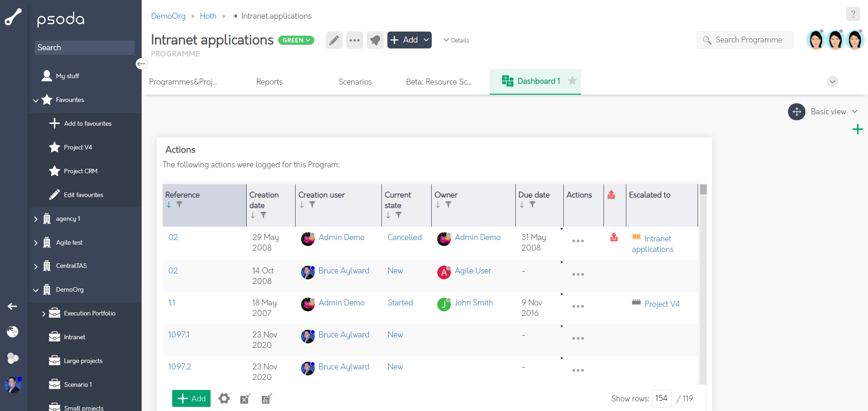
Task: Switch to the Reports tab
Action: [x=269, y=82]
